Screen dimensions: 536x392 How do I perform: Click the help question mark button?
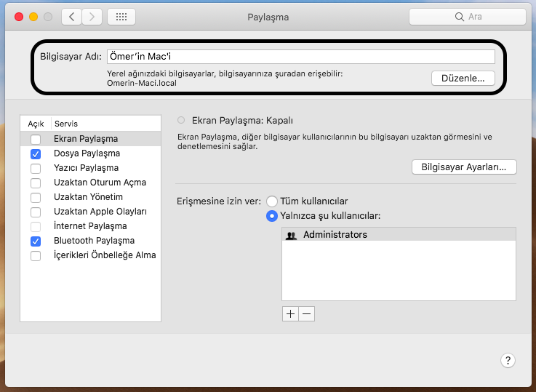point(508,361)
